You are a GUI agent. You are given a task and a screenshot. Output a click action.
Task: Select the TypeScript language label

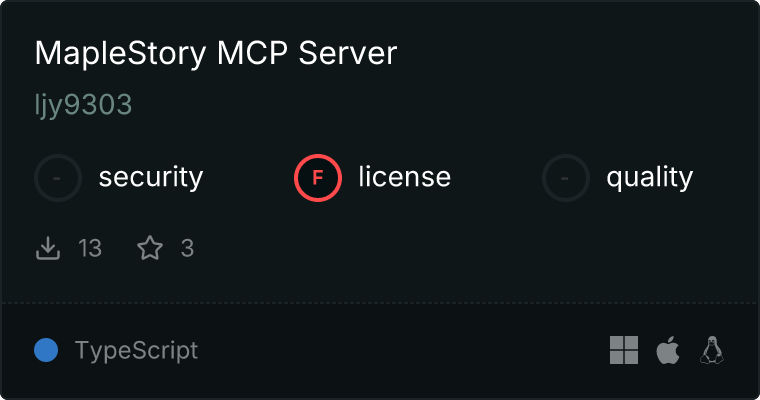(x=136, y=351)
